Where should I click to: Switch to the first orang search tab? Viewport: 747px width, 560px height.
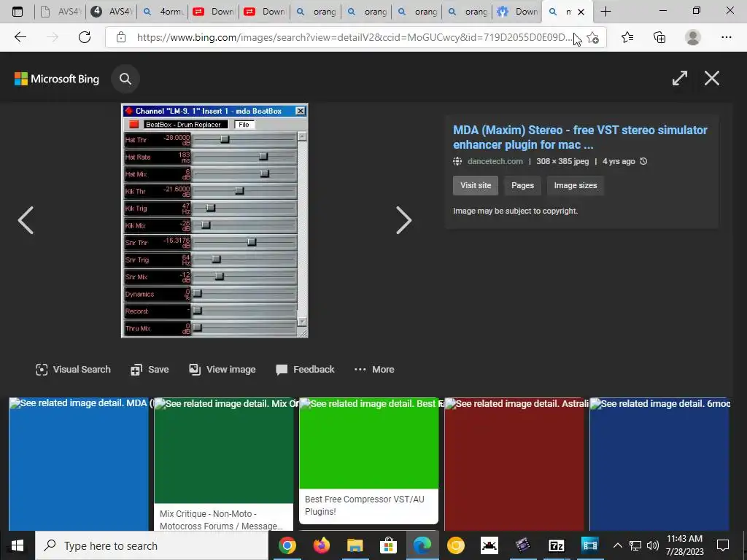[x=315, y=12]
